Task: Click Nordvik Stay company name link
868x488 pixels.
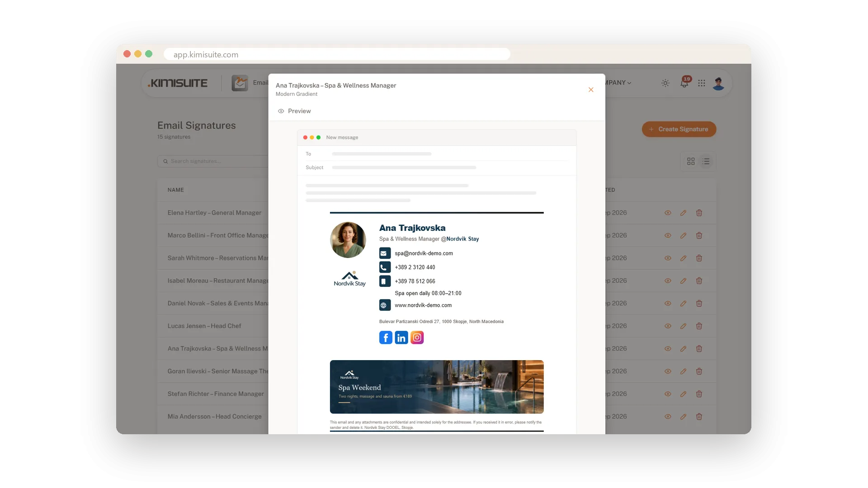Action: [462, 239]
